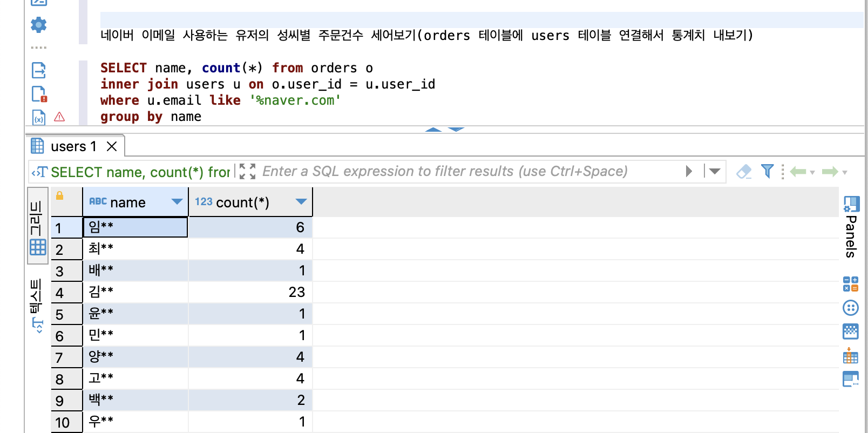This screenshot has height=433, width=868.
Task: Click the funnel custom filter icon
Action: [x=767, y=171]
